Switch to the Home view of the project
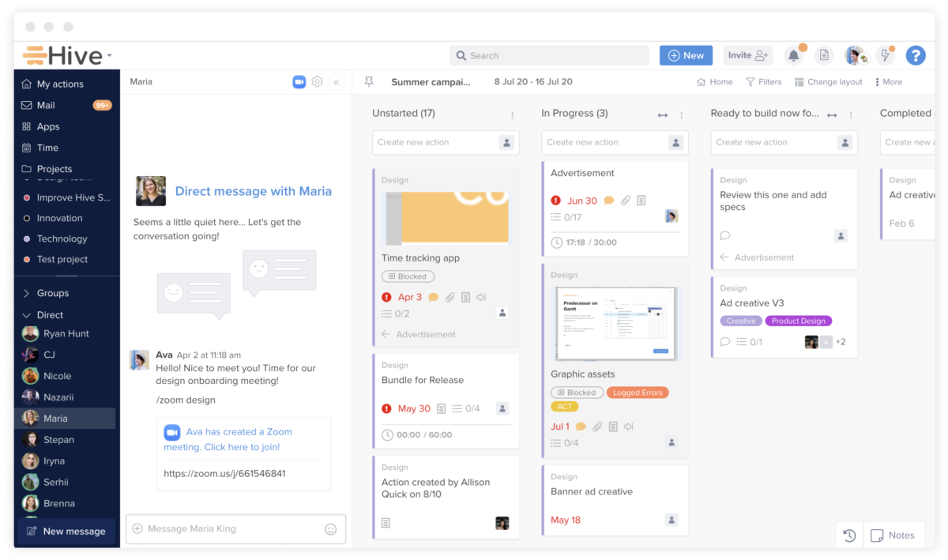 click(x=714, y=81)
